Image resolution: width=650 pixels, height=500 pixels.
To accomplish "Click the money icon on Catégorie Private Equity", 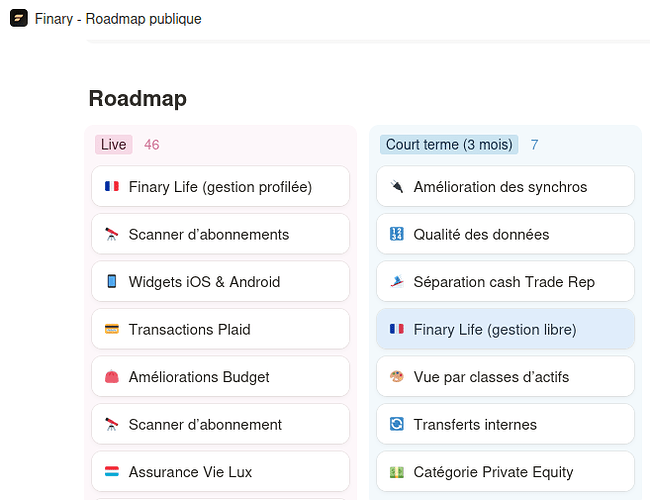I will pos(396,472).
